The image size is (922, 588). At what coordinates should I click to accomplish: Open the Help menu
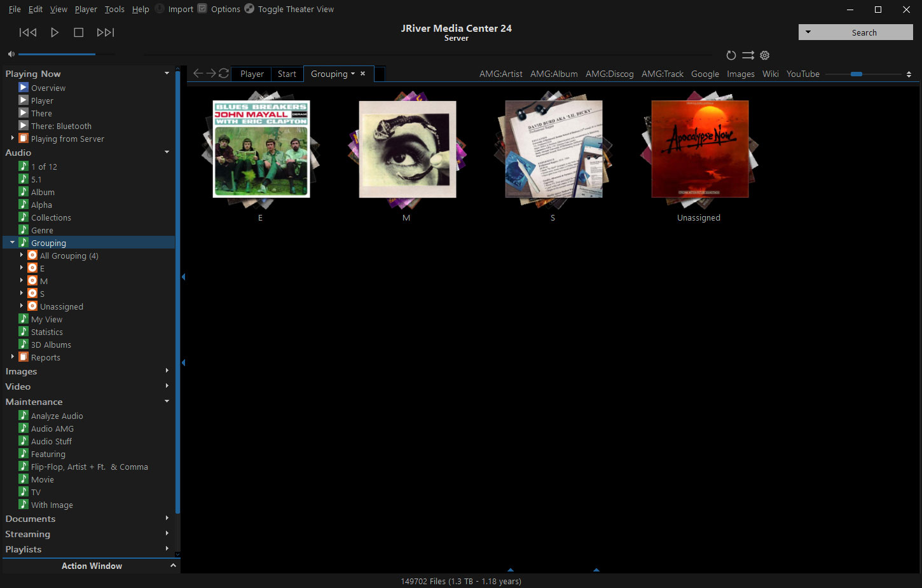click(141, 9)
